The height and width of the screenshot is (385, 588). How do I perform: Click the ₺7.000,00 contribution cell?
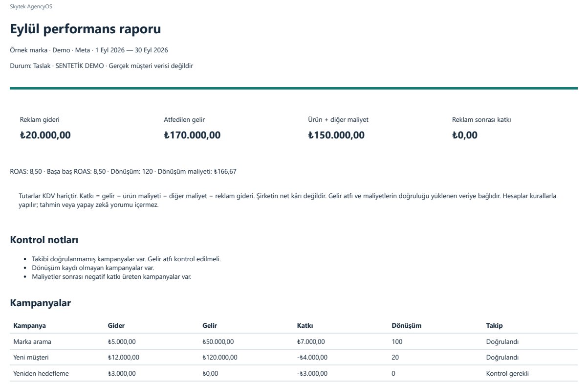pyautogui.click(x=311, y=341)
